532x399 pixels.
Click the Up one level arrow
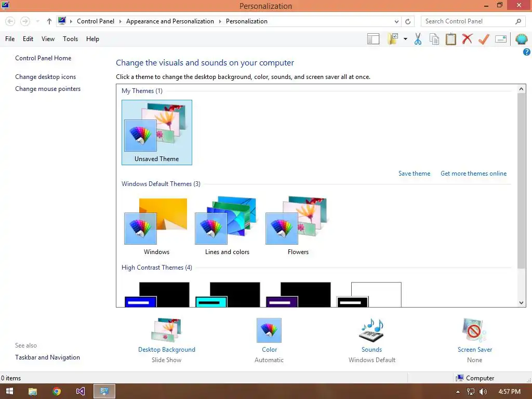49,21
